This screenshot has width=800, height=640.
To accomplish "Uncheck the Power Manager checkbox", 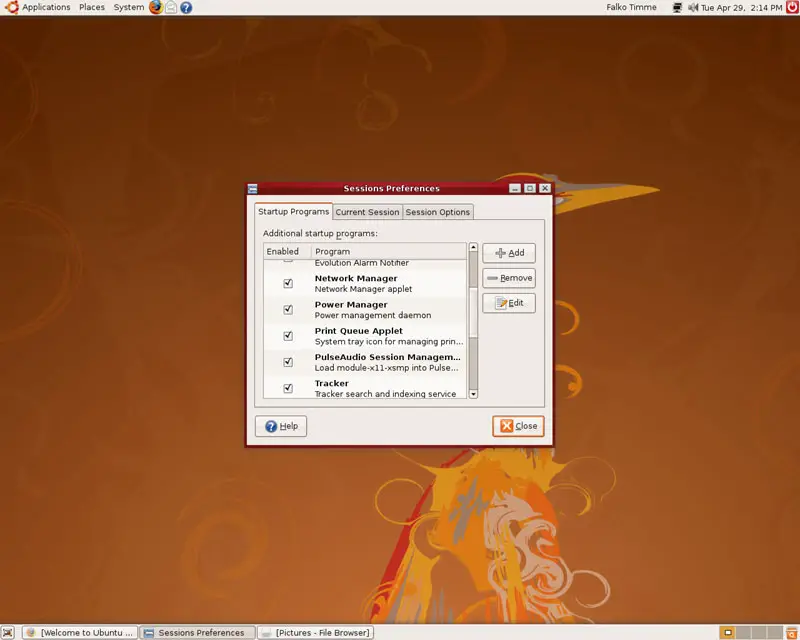I will [288, 310].
